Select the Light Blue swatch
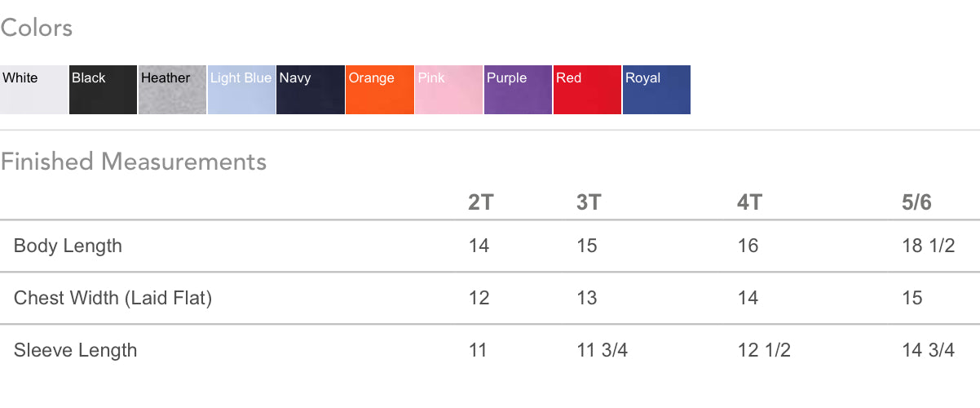The width and height of the screenshot is (980, 408). 241,90
